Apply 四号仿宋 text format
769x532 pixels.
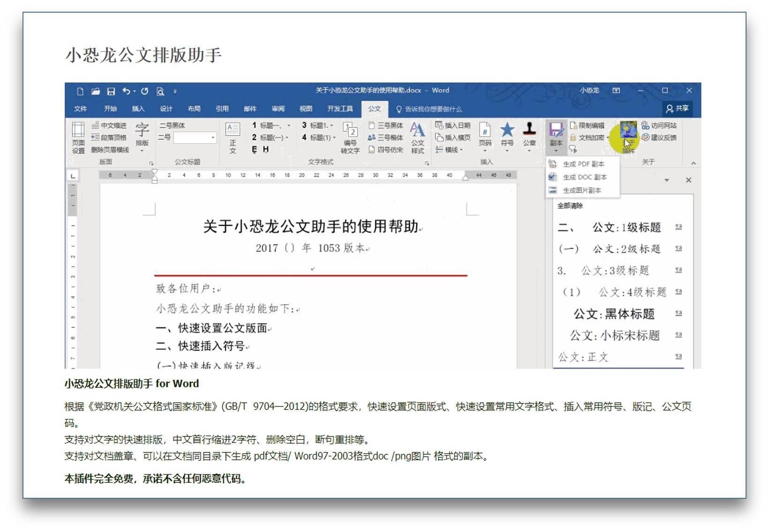[386, 150]
